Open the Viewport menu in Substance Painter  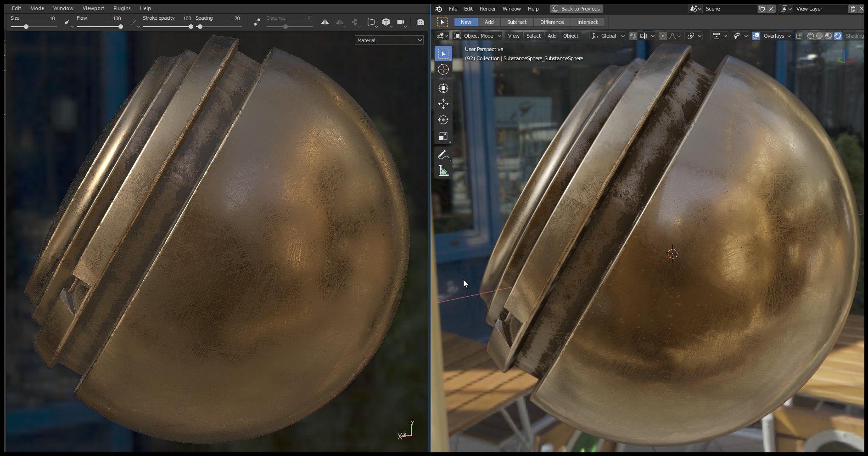(x=93, y=8)
